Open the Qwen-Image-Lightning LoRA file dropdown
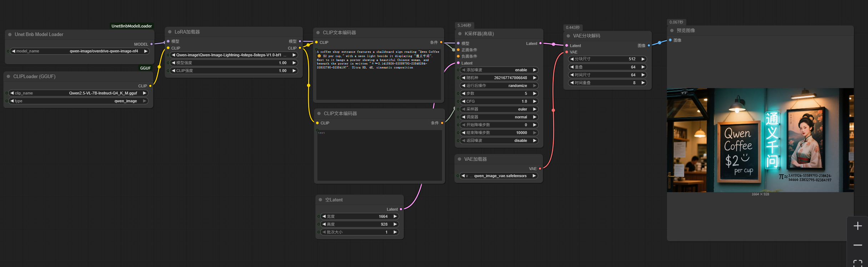 (x=234, y=55)
